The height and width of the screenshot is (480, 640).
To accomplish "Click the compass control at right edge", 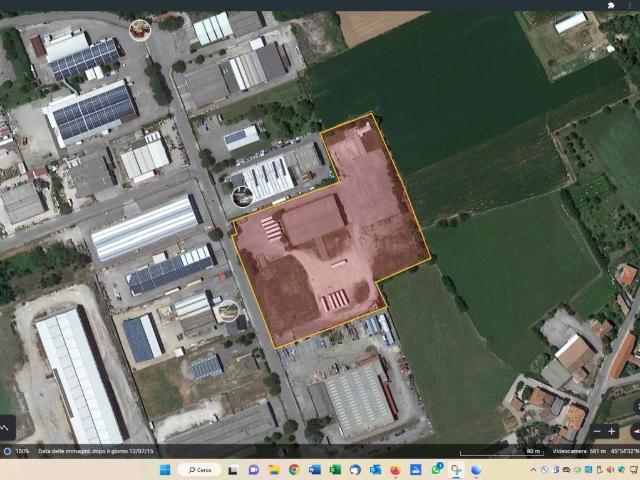I will tap(636, 431).
